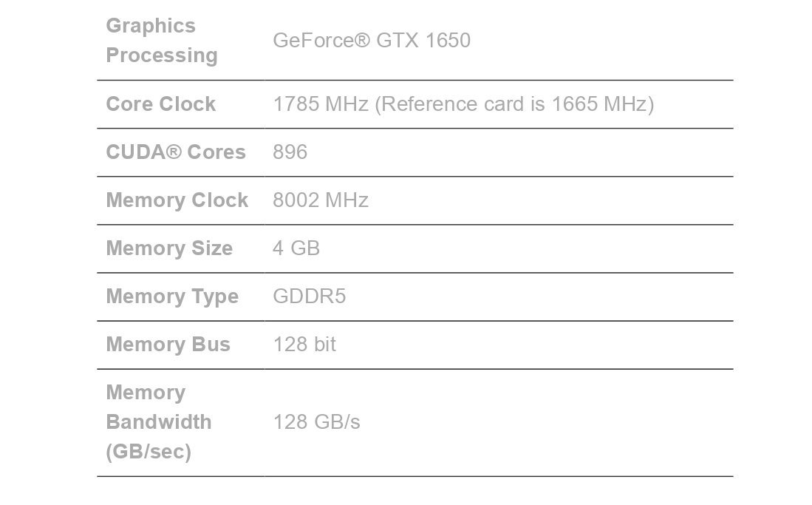
Task: Select the '4 GB' memory size value
Action: click(296, 248)
